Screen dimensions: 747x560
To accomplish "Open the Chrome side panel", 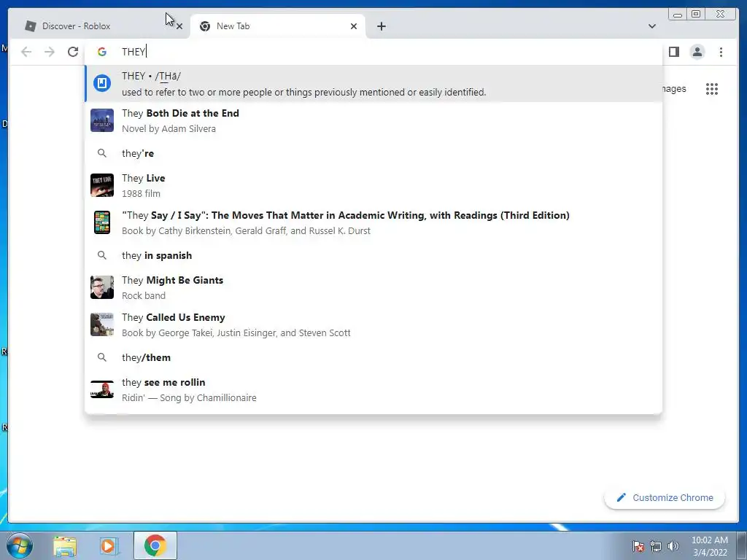I will 673,52.
